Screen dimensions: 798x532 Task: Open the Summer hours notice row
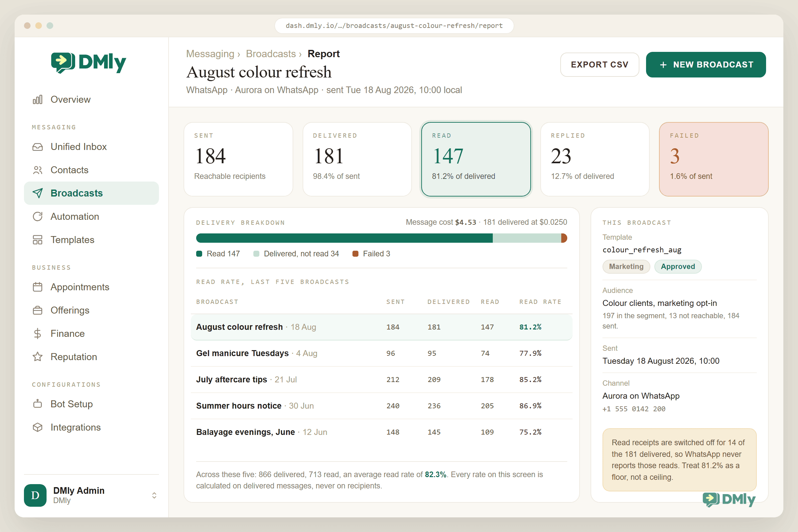382,406
